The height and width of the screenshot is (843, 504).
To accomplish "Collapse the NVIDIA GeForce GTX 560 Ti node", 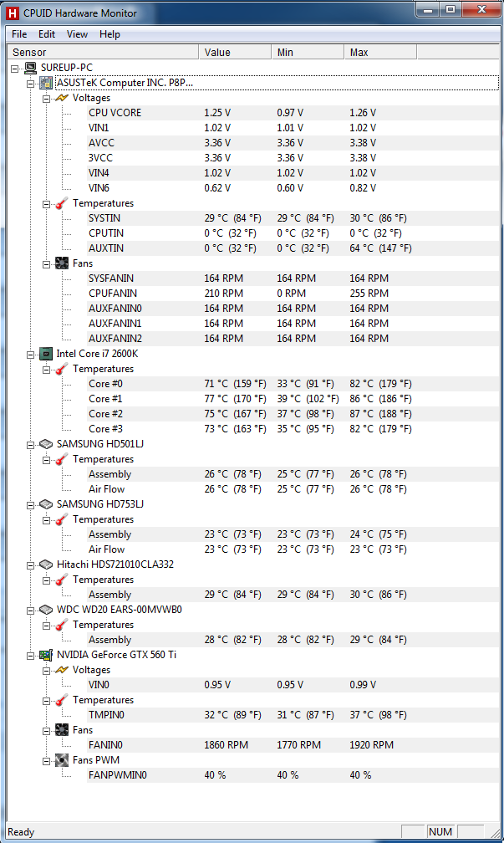I will pyautogui.click(x=31, y=656).
